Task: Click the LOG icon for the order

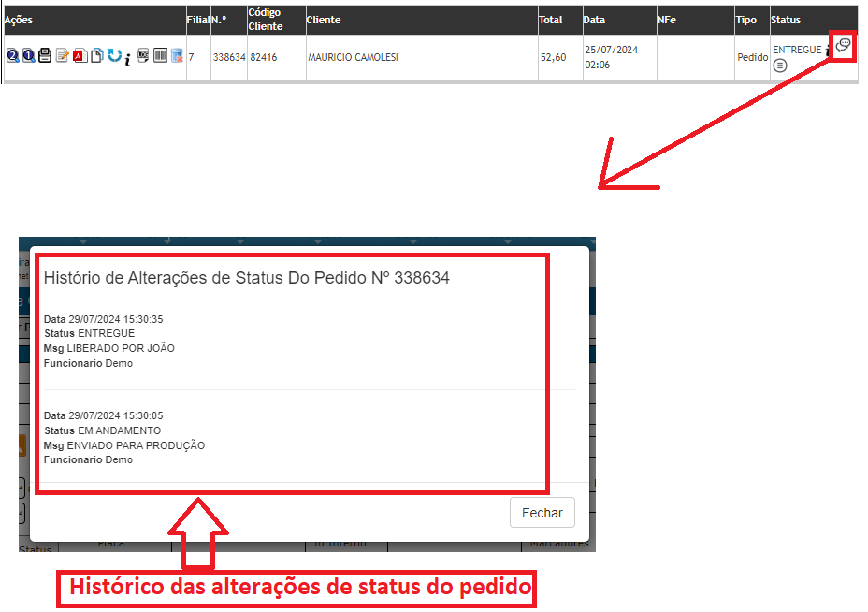Action: pyautogui.click(x=143, y=56)
